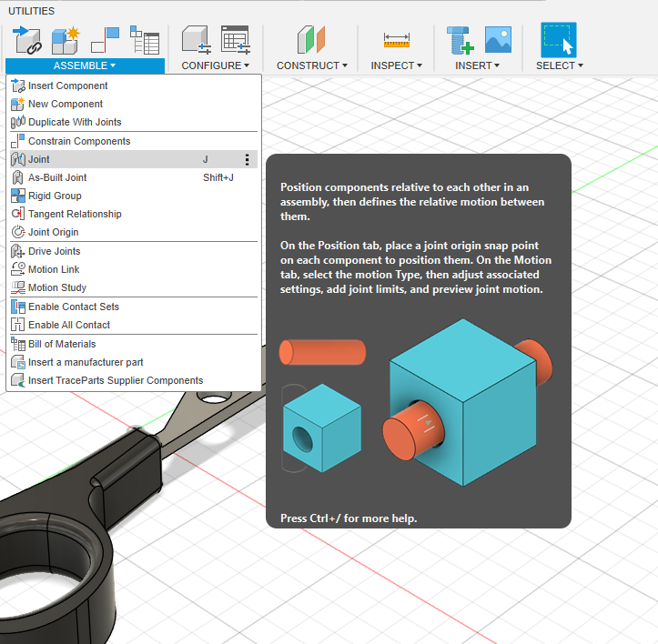Screen dimensions: 658x644
Task: Toggle Enable All Contact in menu
Action: point(68,325)
